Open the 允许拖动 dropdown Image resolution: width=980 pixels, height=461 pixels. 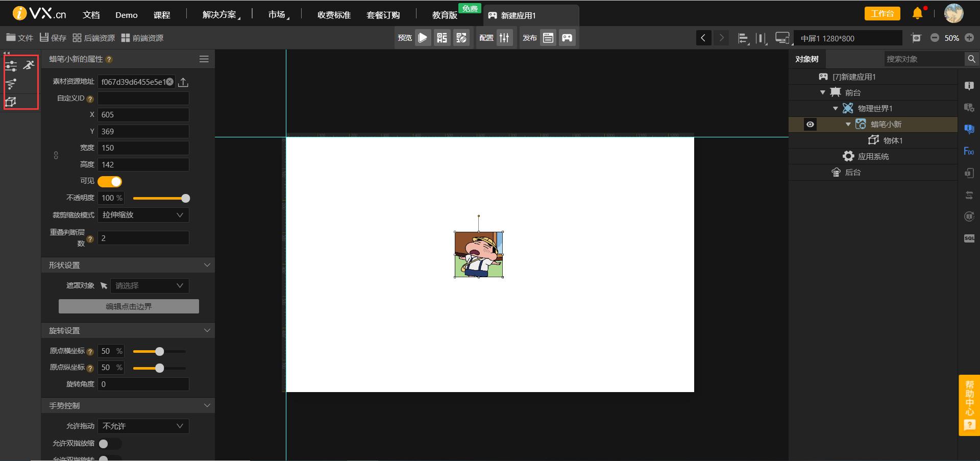pyautogui.click(x=143, y=426)
